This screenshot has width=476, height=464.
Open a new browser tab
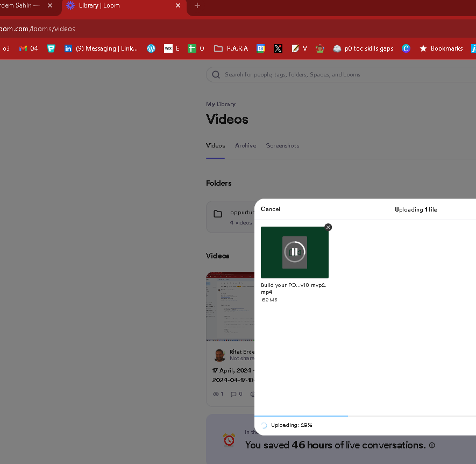pos(197,5)
